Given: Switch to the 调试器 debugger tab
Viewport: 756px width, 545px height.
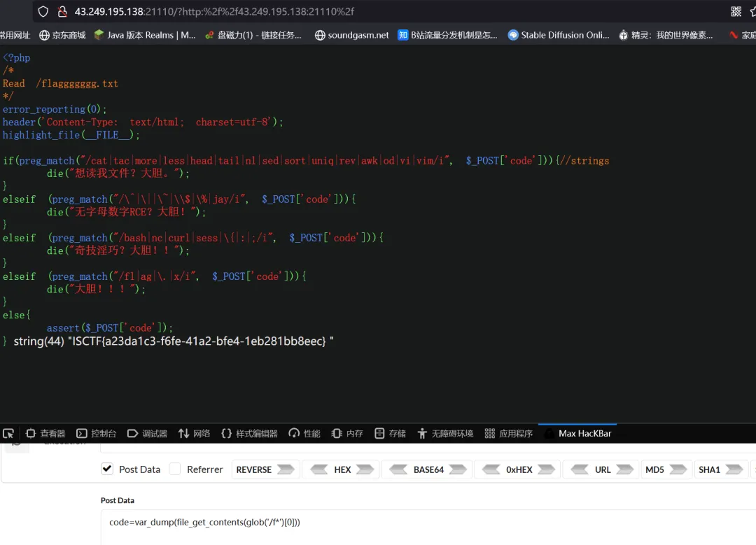Looking at the screenshot, I should coord(147,433).
